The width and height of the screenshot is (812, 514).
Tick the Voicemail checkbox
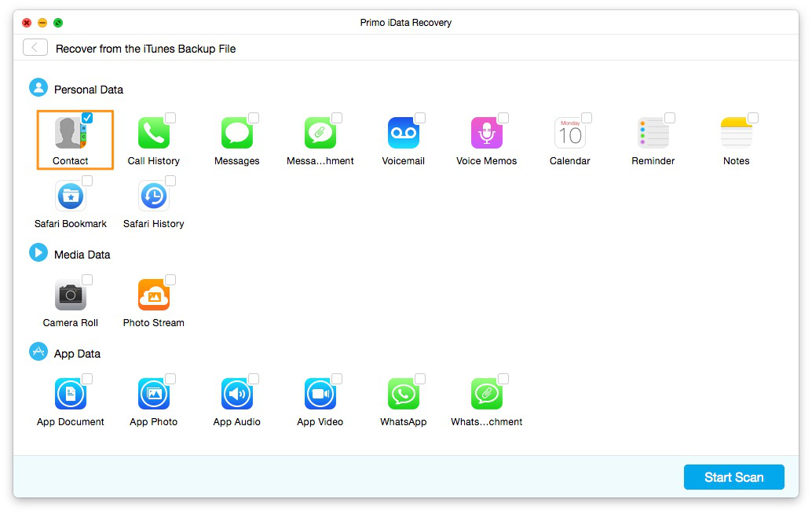point(420,118)
